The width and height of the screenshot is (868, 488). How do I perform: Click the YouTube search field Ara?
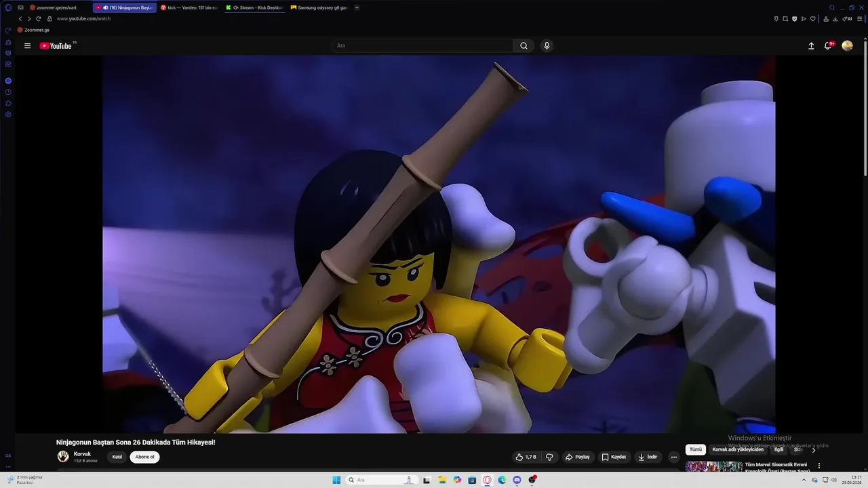point(422,46)
